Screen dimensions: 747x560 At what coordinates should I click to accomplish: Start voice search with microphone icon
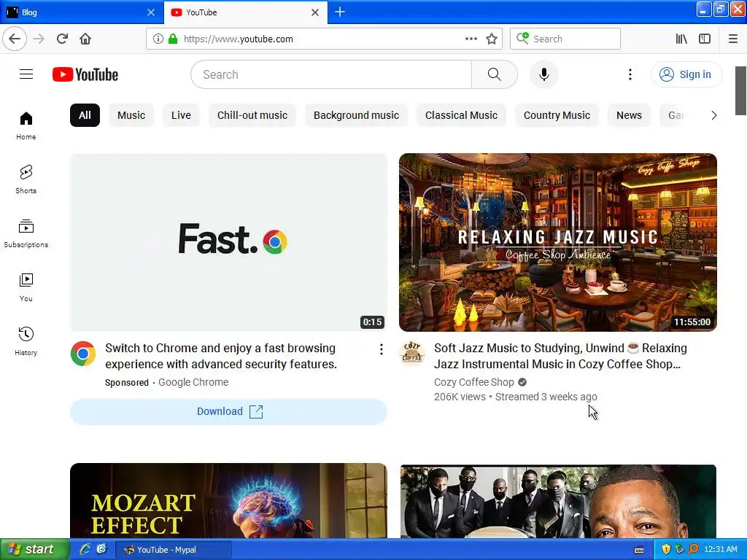point(543,74)
